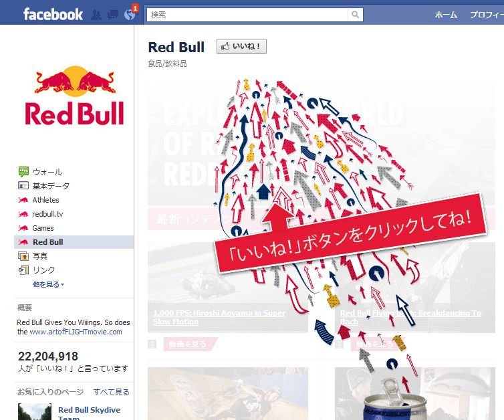This screenshot has height=420, width=504.
Task: Open the messages icon in header
Action: (x=112, y=15)
